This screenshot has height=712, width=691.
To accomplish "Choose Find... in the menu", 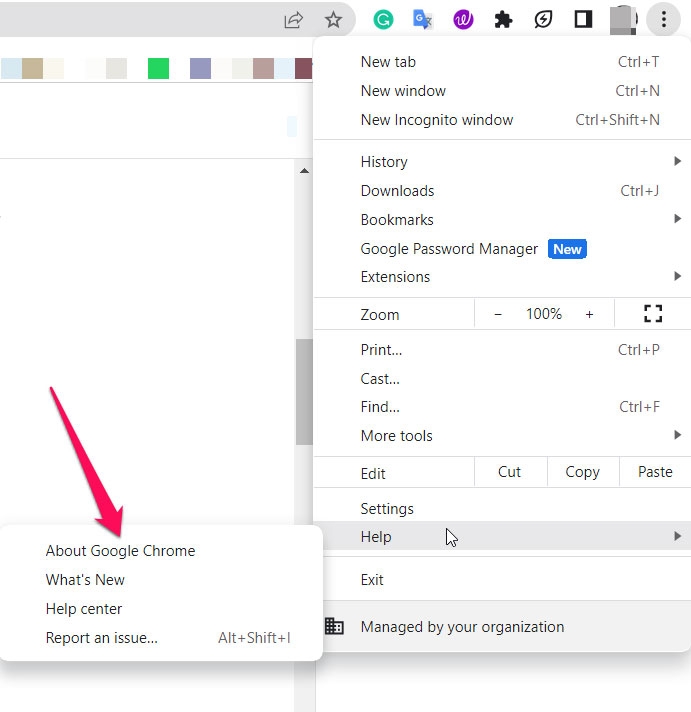I will tap(502, 407).
